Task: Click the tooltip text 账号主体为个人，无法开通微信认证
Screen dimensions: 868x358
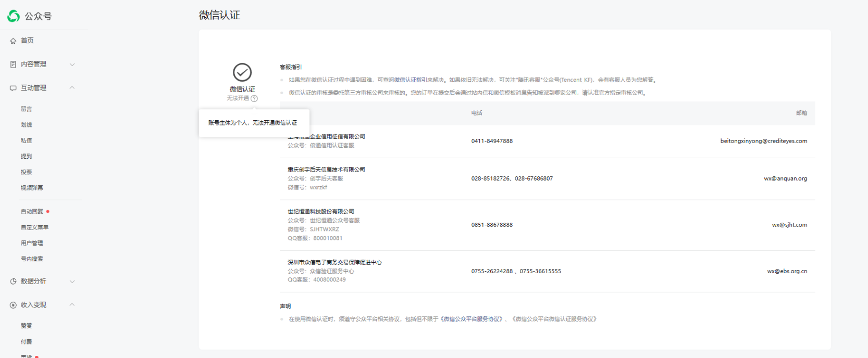Action: (253, 123)
